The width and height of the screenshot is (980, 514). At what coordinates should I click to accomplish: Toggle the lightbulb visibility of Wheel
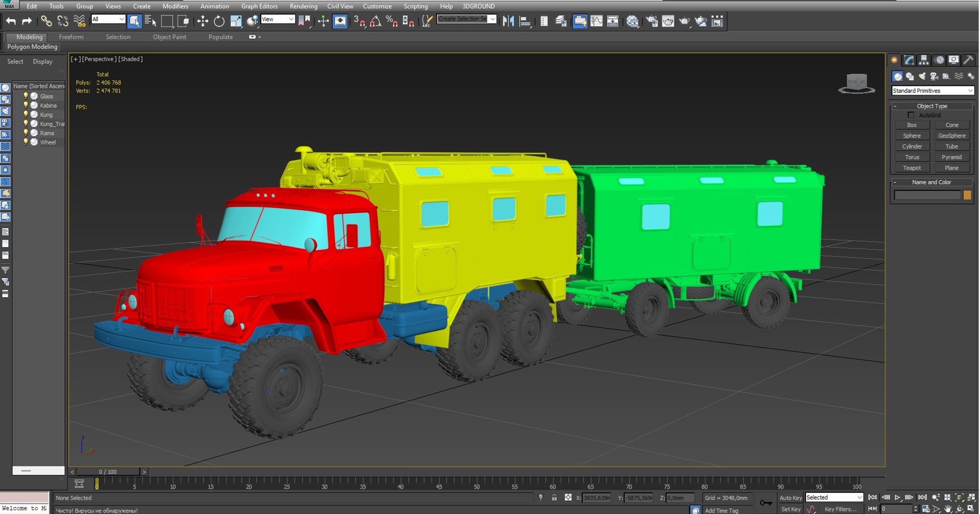[x=26, y=142]
